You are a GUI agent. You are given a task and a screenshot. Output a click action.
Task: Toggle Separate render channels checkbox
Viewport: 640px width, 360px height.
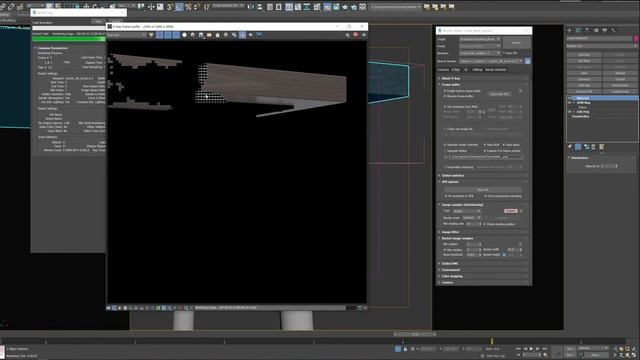click(445, 144)
